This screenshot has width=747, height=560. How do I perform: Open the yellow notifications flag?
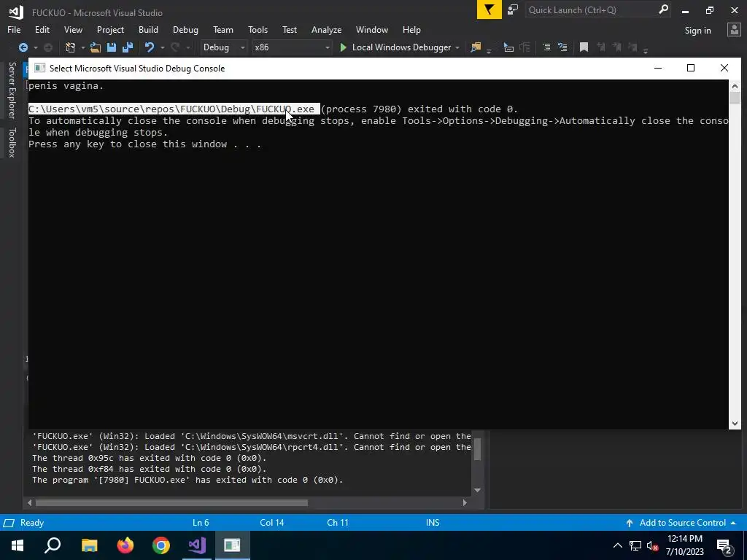pyautogui.click(x=489, y=10)
